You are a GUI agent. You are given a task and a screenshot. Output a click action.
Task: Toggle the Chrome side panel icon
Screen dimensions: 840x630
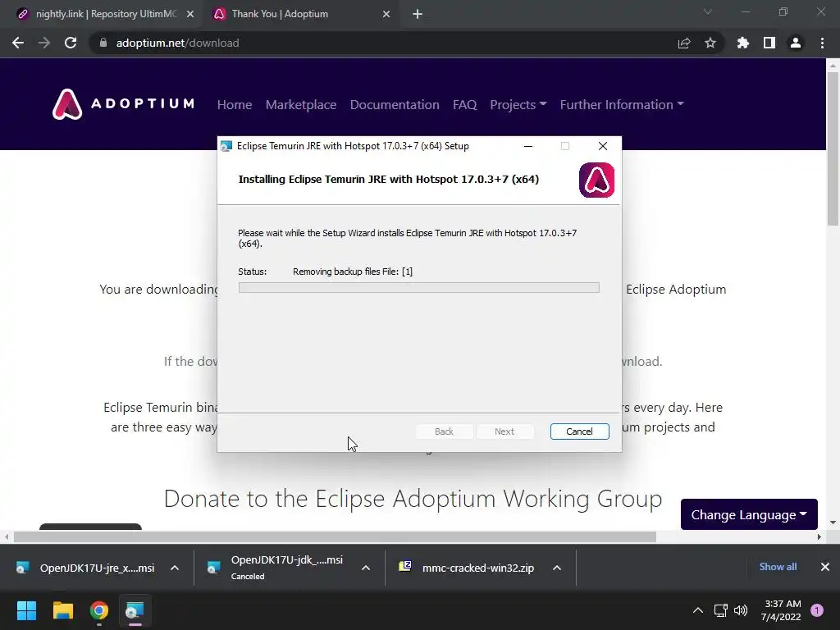click(x=769, y=43)
